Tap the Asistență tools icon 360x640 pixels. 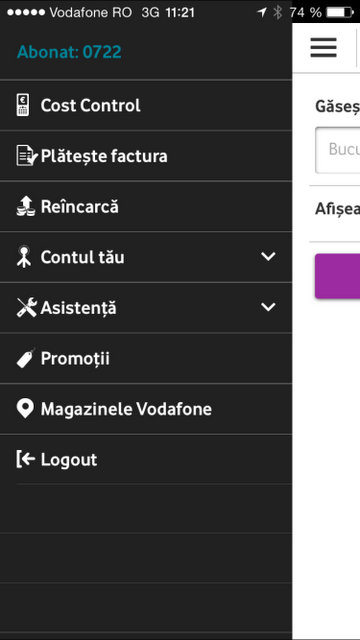(x=27, y=308)
